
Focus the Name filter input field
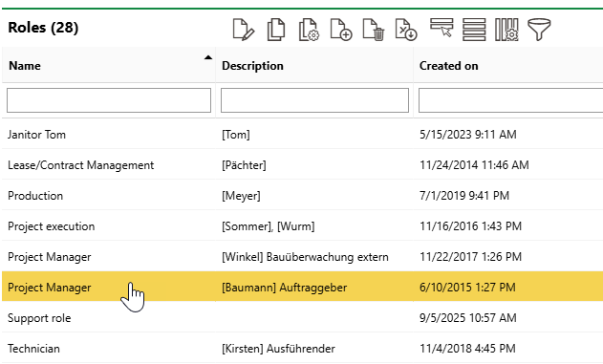[x=109, y=100]
